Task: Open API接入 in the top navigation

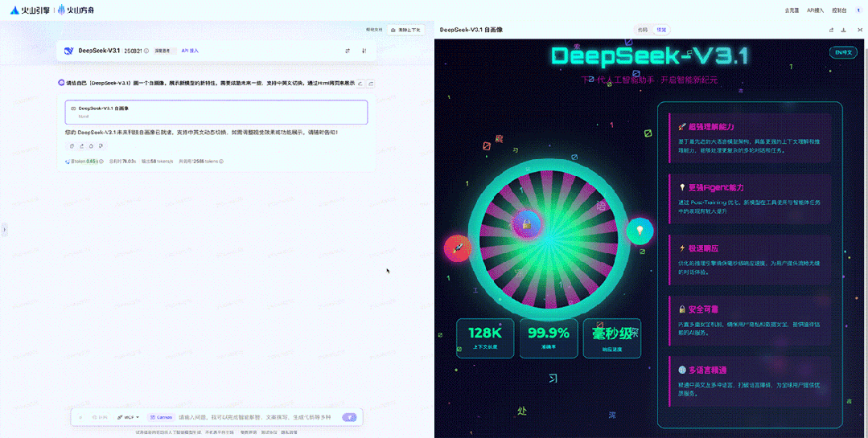Action: [815, 10]
